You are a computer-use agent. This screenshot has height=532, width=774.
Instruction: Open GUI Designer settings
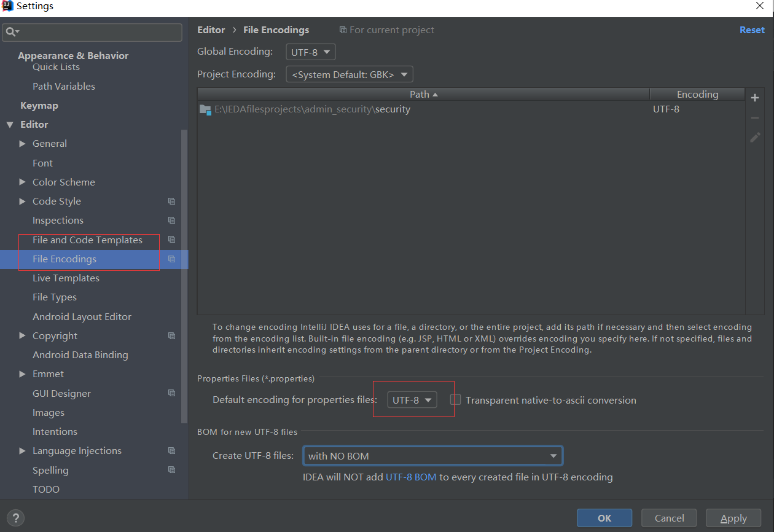[x=61, y=393]
